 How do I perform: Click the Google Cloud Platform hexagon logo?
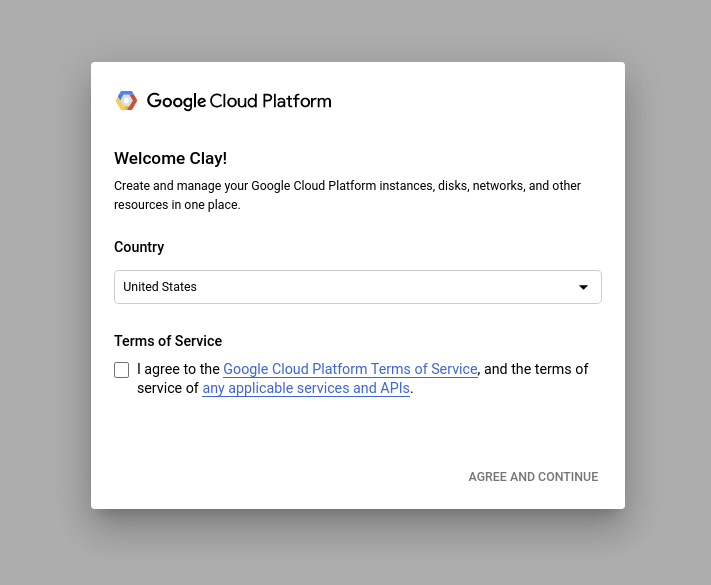click(x=126, y=101)
